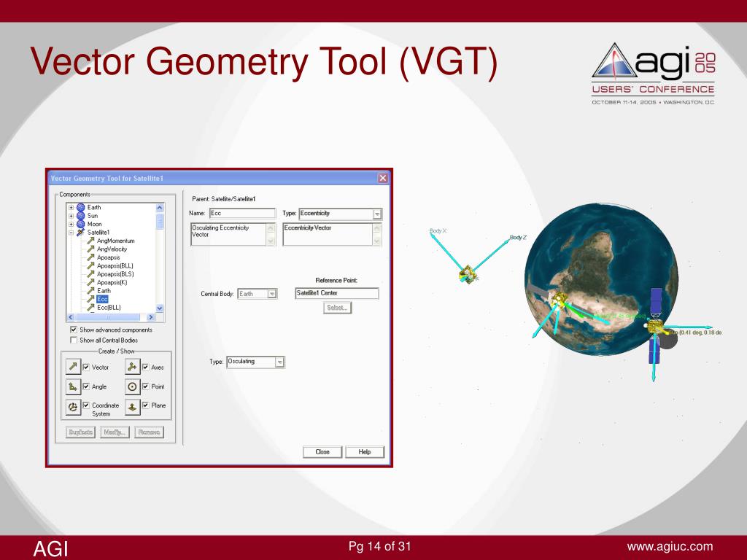Viewport: 747px width, 560px height.
Task: Click the Reference Point Satellite1 Center field
Action: click(x=337, y=293)
